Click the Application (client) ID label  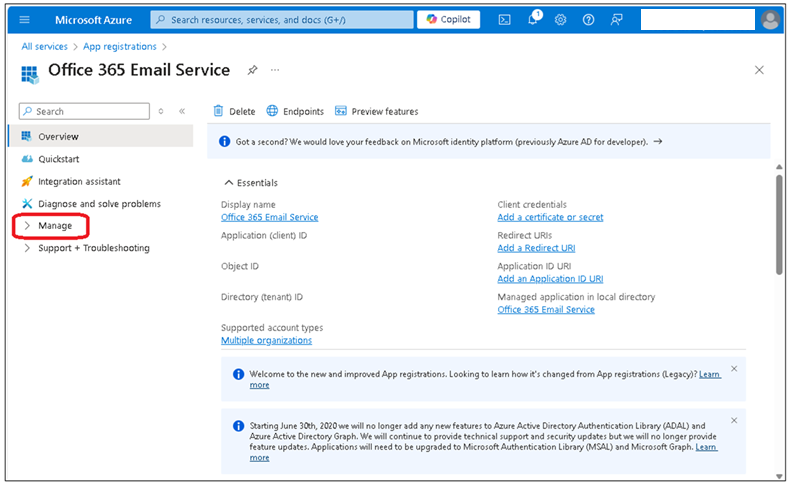[x=264, y=235]
